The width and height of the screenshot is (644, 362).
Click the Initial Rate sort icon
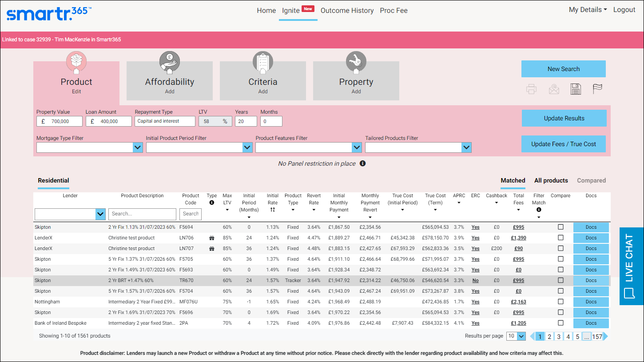(x=273, y=210)
